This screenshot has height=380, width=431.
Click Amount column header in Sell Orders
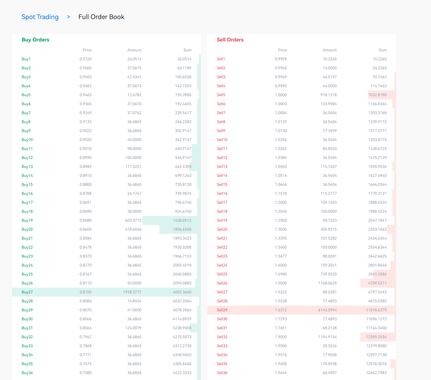coord(330,50)
